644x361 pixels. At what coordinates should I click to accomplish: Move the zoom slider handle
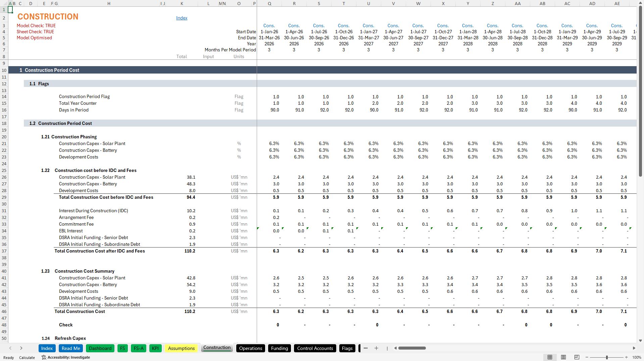pos(607,357)
